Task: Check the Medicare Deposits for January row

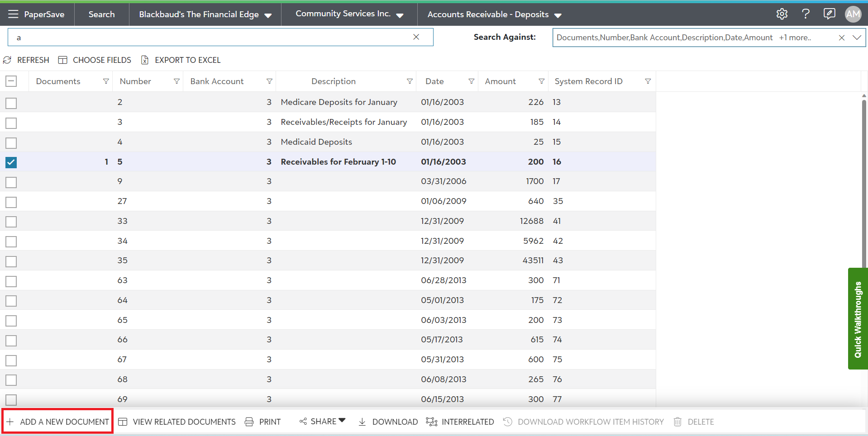Action: pyautogui.click(x=11, y=103)
